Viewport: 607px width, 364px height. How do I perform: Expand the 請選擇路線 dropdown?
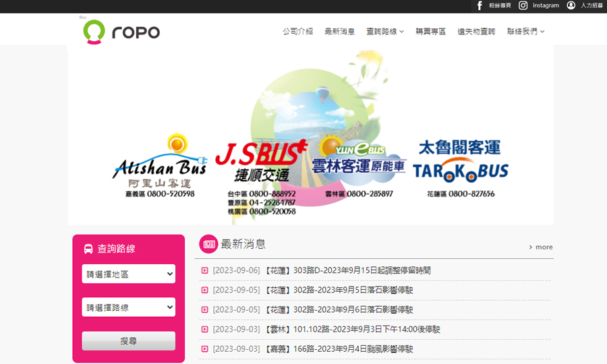[x=128, y=307]
